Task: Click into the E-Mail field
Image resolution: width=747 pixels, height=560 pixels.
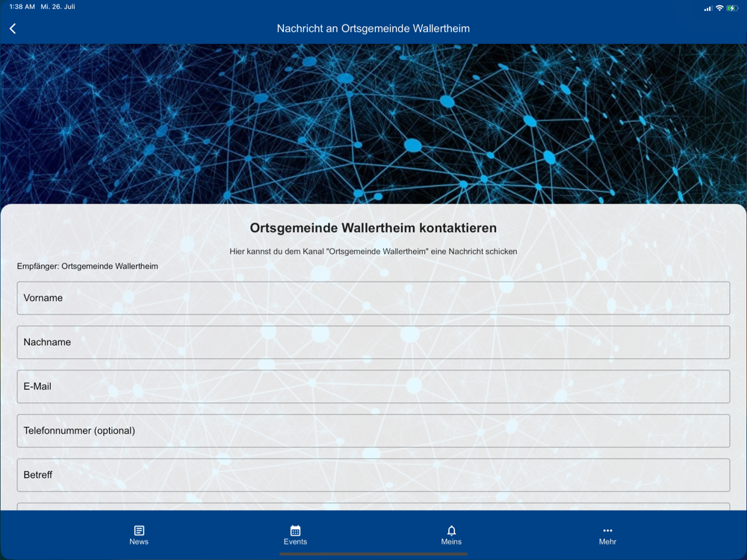Action: pyautogui.click(x=373, y=387)
